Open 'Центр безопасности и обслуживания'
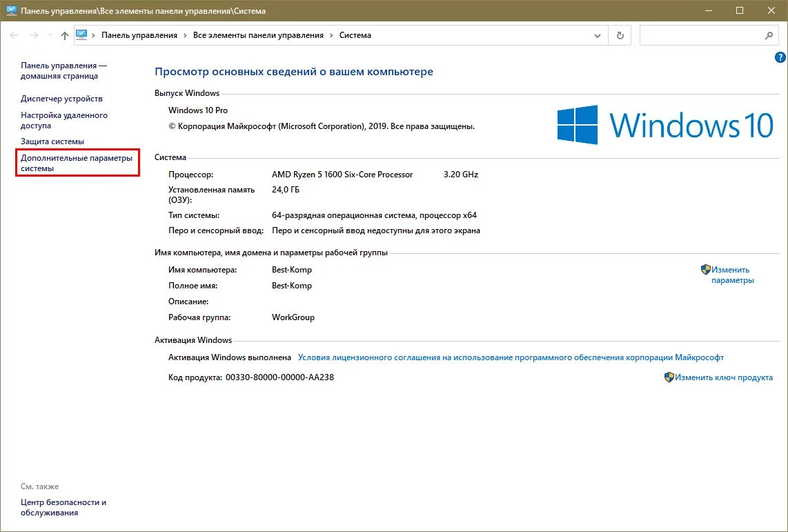 63,507
